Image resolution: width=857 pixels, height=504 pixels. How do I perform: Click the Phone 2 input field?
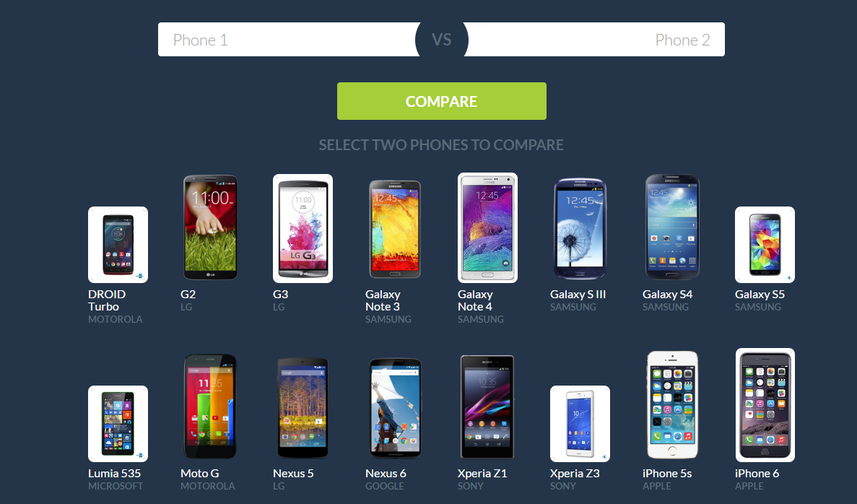click(x=595, y=40)
